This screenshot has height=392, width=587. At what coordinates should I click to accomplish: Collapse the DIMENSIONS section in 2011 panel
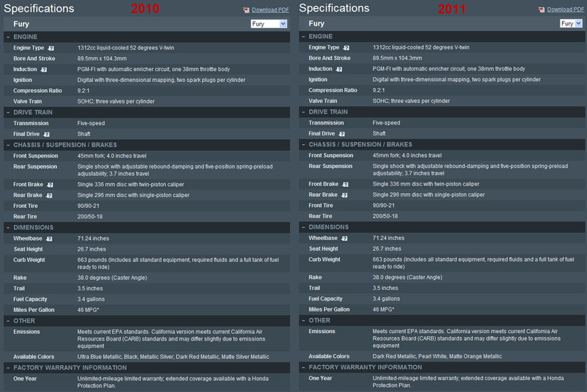click(304, 227)
